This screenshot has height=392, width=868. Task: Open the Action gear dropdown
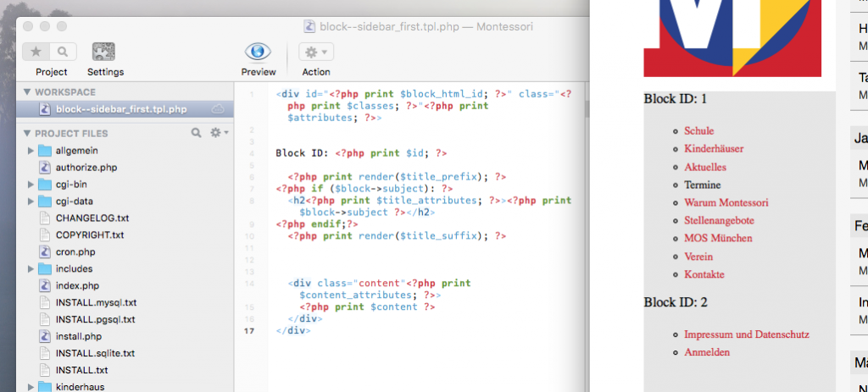click(315, 52)
